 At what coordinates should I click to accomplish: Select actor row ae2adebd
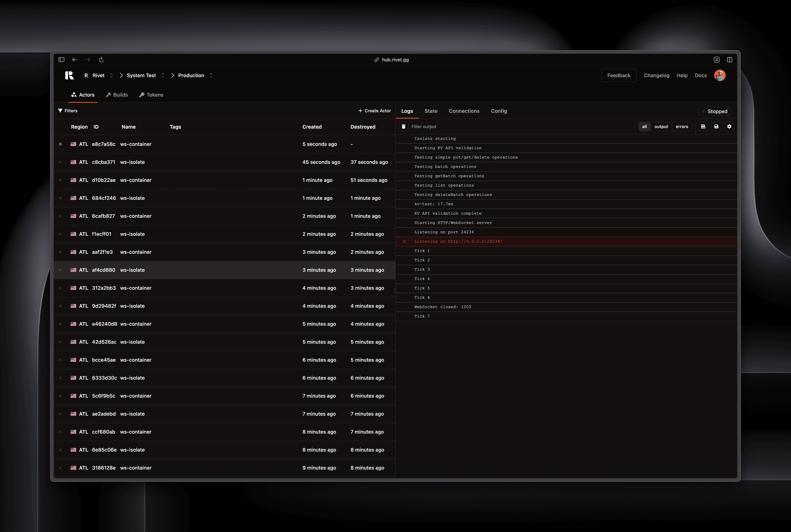pyautogui.click(x=225, y=414)
